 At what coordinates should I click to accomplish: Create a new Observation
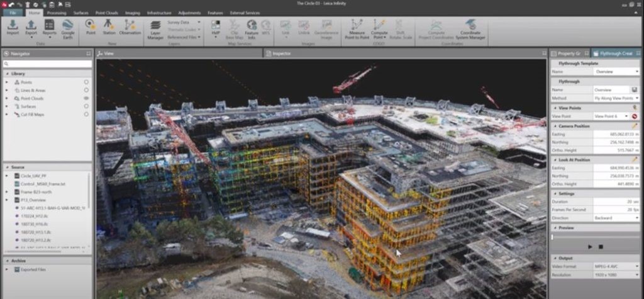click(x=130, y=27)
